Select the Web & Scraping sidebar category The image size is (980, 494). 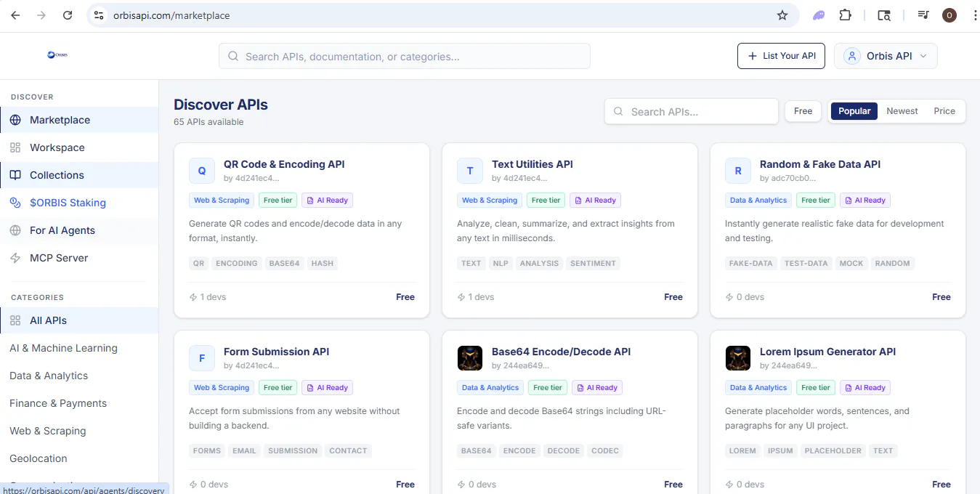pos(48,431)
